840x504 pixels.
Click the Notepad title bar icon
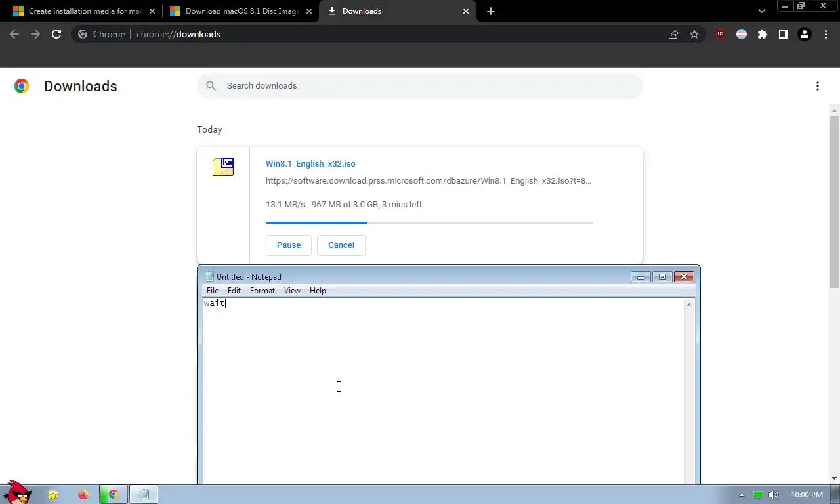click(209, 276)
